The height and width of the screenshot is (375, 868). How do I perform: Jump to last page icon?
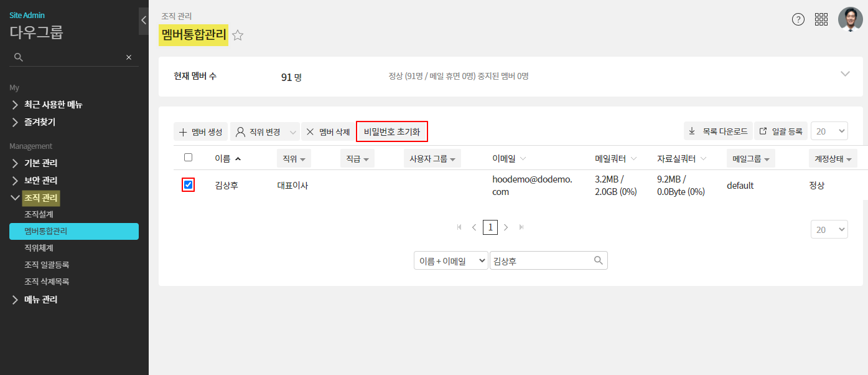(x=521, y=227)
